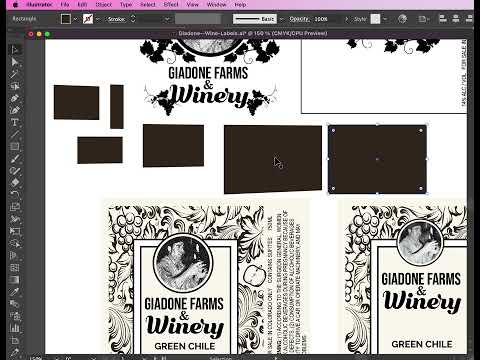This screenshot has width=480, height=360.
Task: Select the Type tool
Action: point(15,122)
